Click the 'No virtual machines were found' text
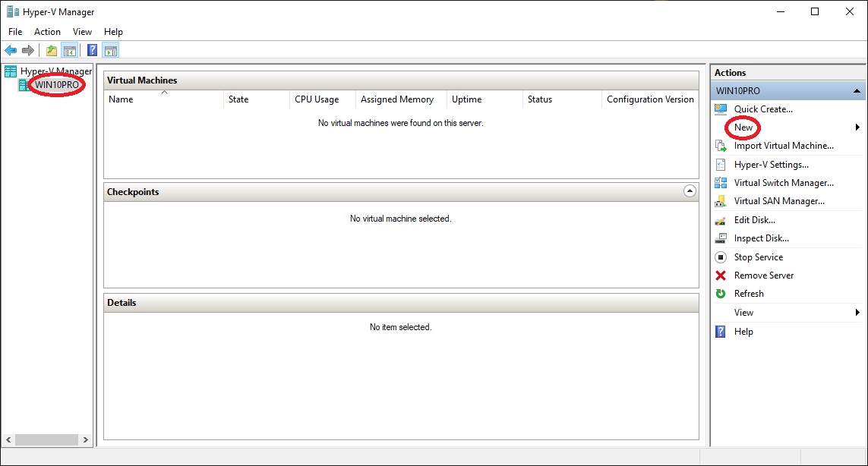The width and height of the screenshot is (868, 466). [401, 123]
